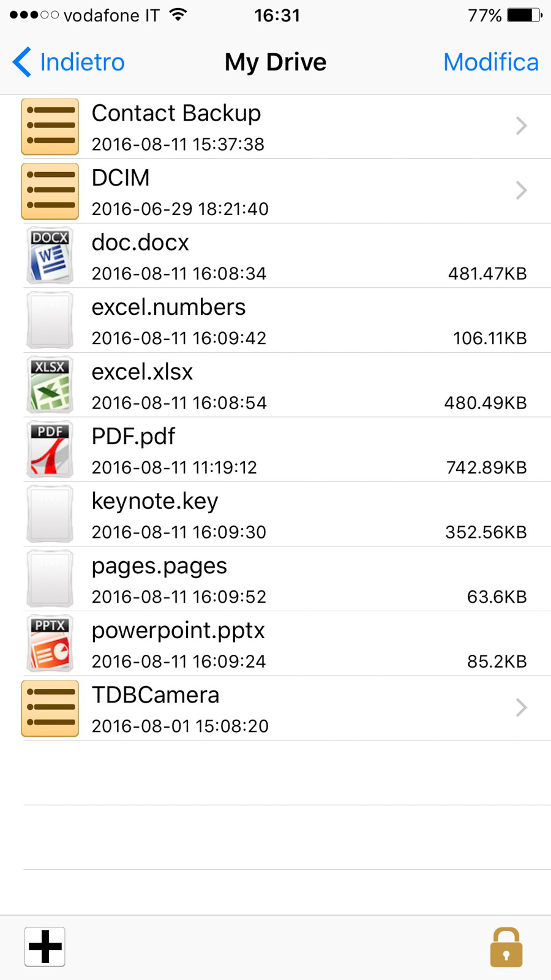Expand Contact Backup using its chevron
This screenshot has width=551, height=980.
pyautogui.click(x=521, y=126)
